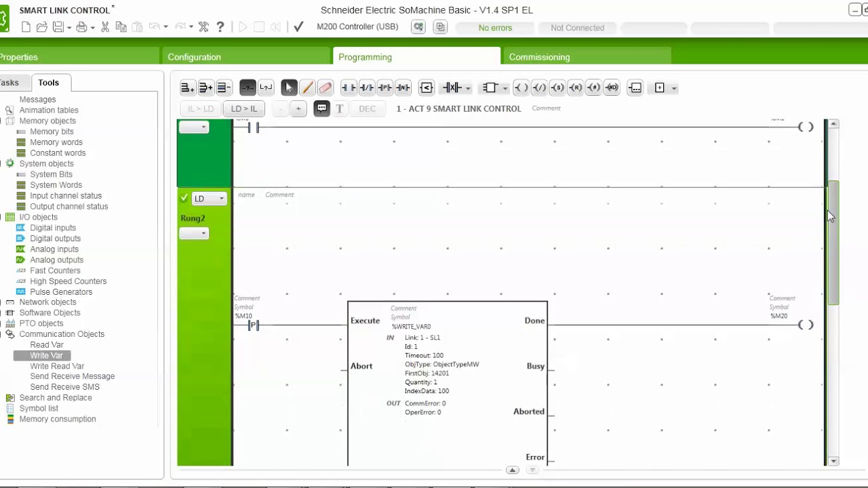Switch to the Configuration tab
This screenshot has height=488, width=868.
(246, 56)
